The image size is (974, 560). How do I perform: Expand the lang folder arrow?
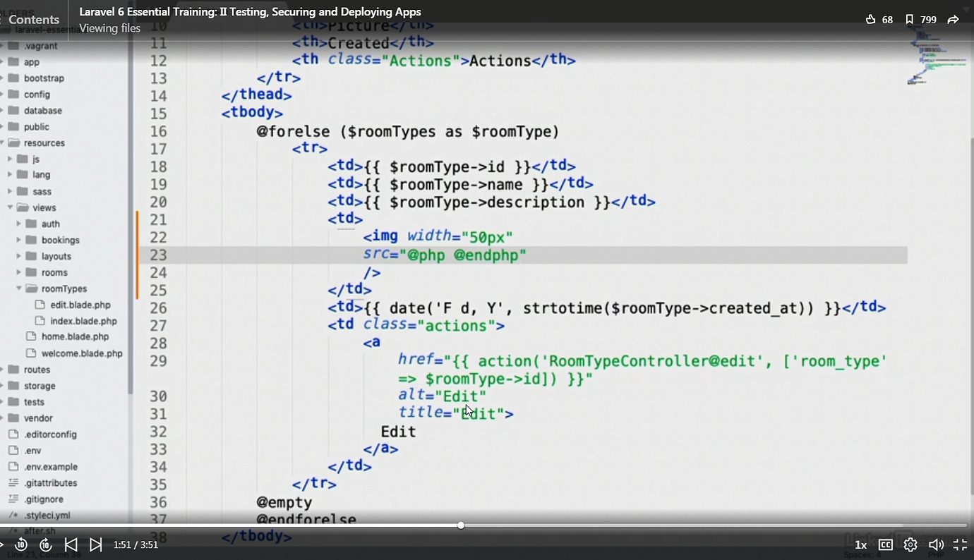tap(10, 175)
